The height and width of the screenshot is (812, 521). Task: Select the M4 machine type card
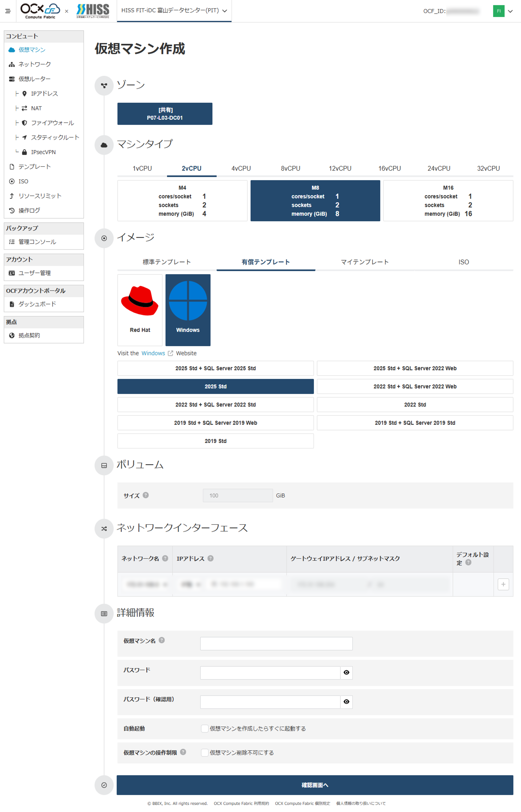coord(182,201)
